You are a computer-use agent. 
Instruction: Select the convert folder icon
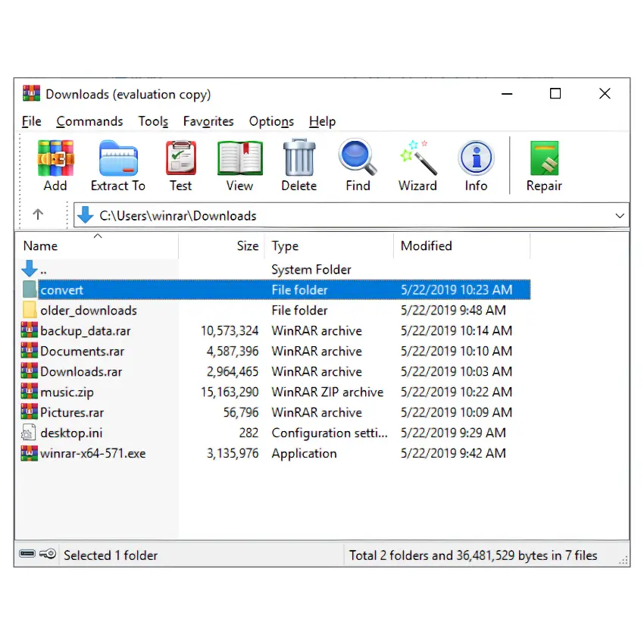pos(30,289)
